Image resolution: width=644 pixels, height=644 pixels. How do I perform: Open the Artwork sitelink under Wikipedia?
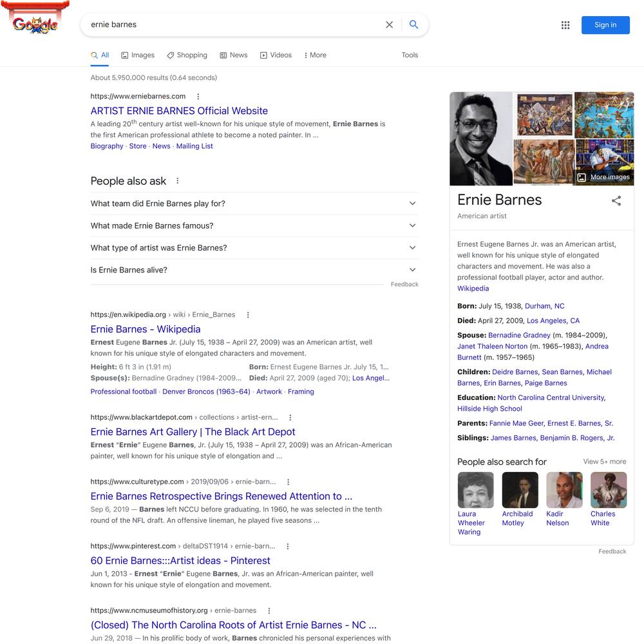[x=269, y=392]
